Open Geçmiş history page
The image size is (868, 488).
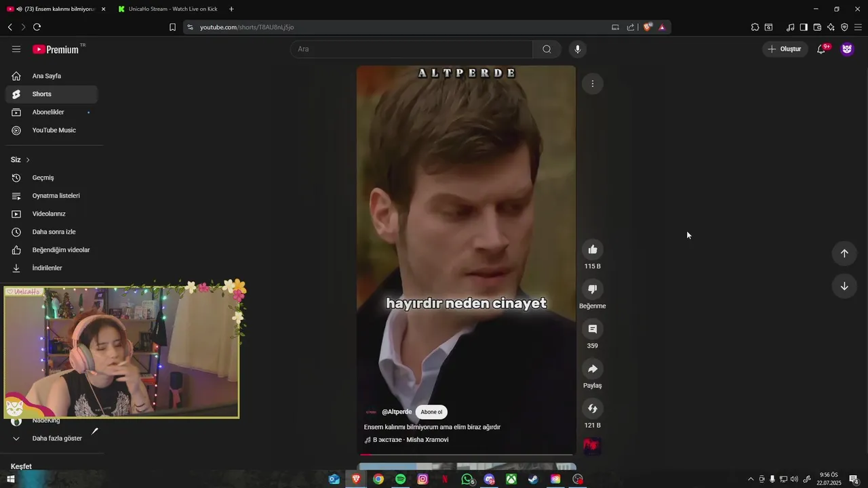52,178
